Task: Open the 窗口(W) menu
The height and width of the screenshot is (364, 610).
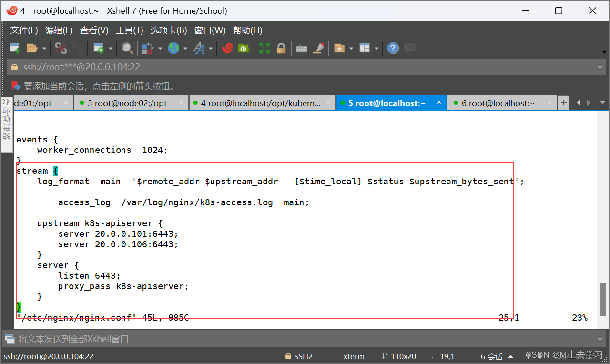Action: pos(210,30)
